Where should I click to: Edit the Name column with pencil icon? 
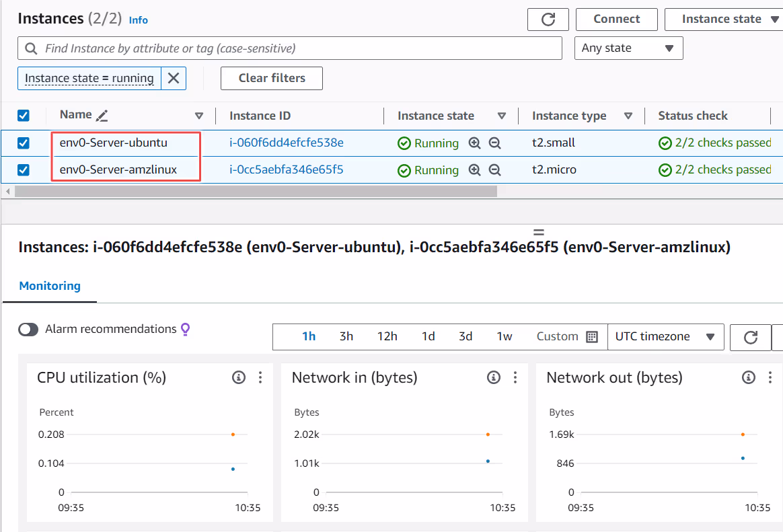(x=102, y=116)
